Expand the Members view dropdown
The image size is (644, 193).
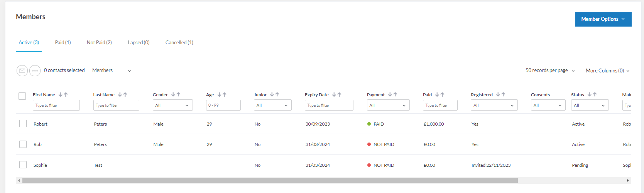(112, 70)
